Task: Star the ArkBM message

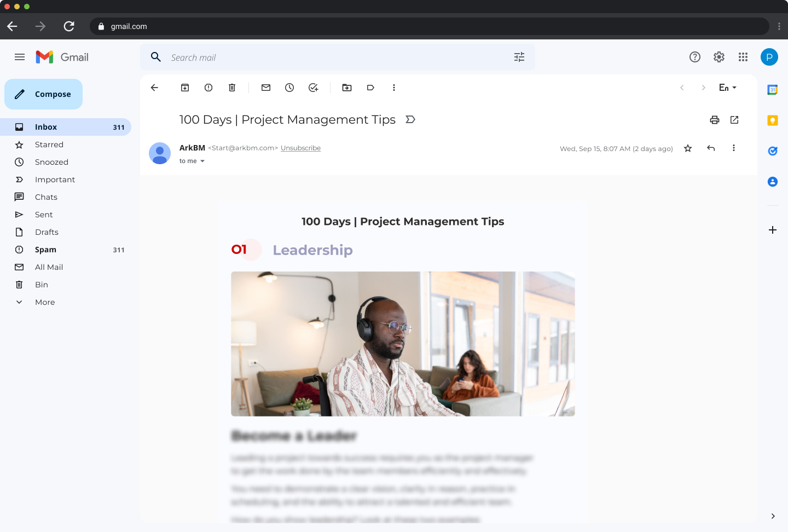Action: pos(688,148)
